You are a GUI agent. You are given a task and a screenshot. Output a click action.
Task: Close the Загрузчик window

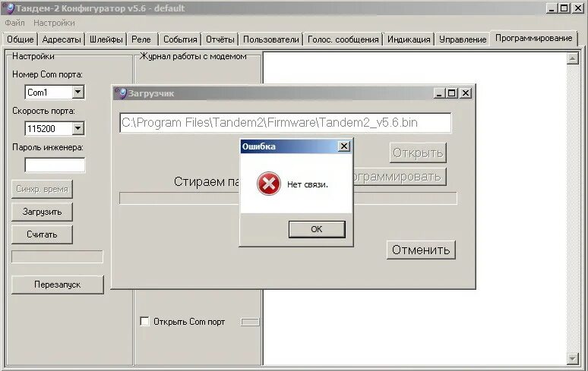coord(466,93)
